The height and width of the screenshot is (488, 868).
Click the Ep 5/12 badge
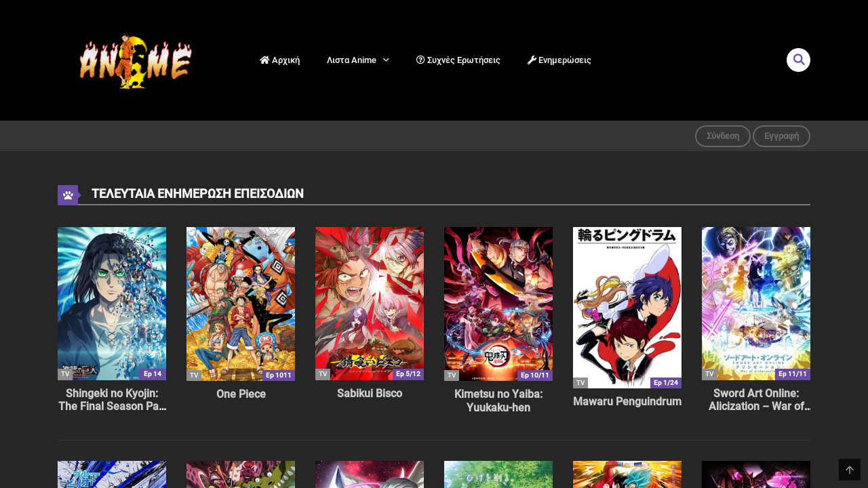(x=408, y=374)
